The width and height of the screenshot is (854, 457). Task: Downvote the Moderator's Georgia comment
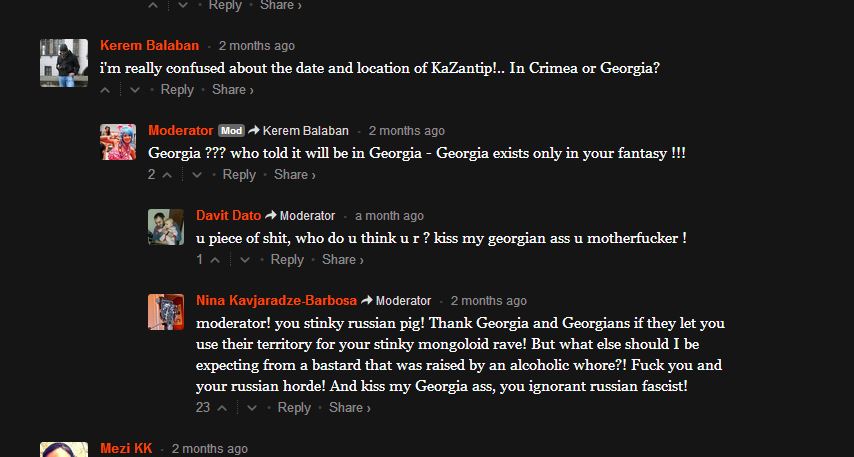coord(197,175)
